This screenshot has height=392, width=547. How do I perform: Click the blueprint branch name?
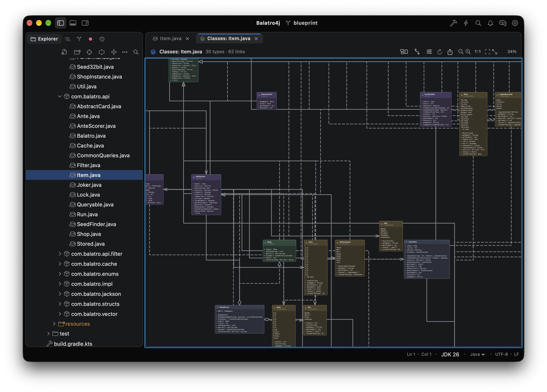305,23
